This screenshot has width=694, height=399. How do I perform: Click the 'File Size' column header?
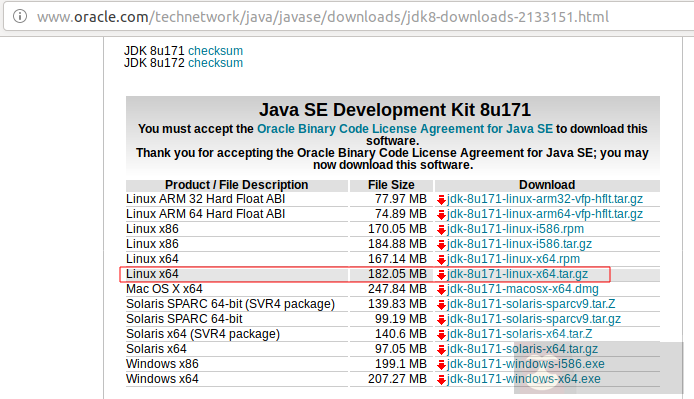(391, 185)
